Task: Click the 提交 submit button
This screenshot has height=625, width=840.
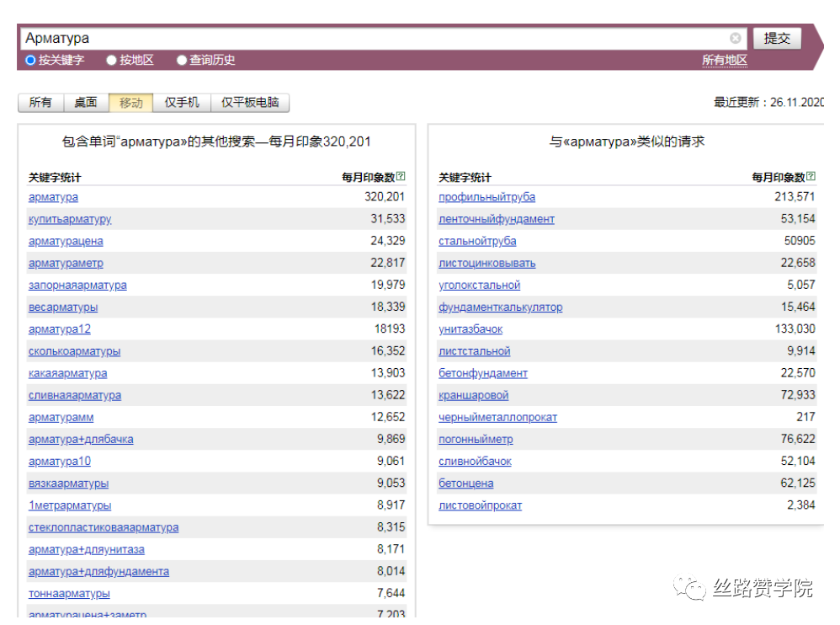Action: tap(776, 38)
